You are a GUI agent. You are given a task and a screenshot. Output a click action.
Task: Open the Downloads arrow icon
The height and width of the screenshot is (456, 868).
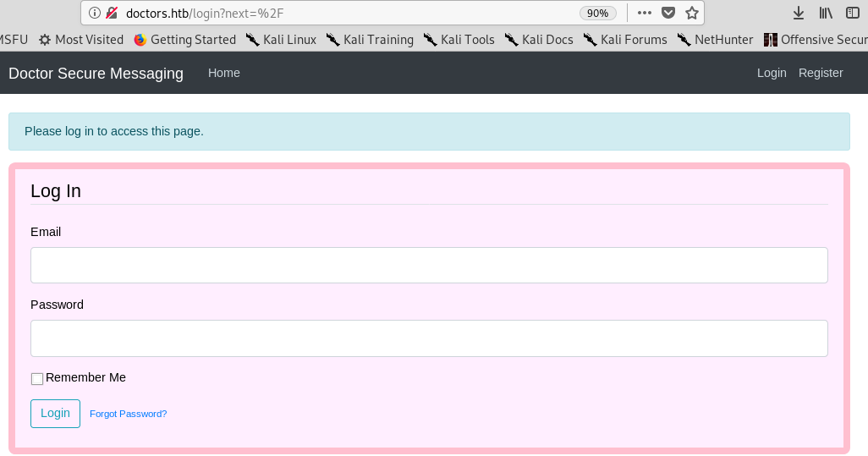point(799,13)
